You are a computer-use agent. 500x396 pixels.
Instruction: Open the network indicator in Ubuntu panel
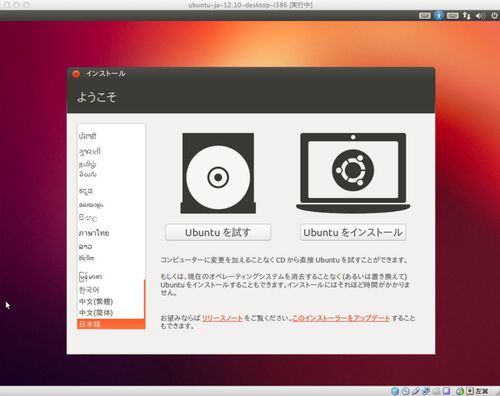click(x=467, y=16)
